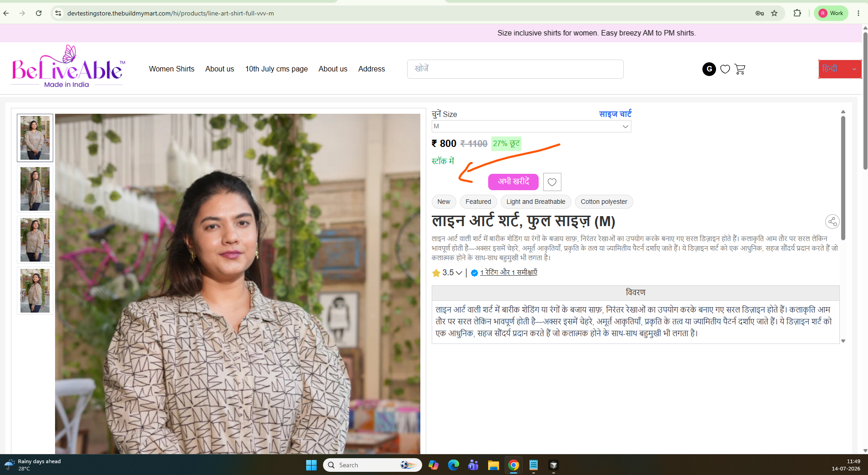This screenshot has height=475, width=868.
Task: Open About us beside Women Shirts
Action: click(x=220, y=69)
